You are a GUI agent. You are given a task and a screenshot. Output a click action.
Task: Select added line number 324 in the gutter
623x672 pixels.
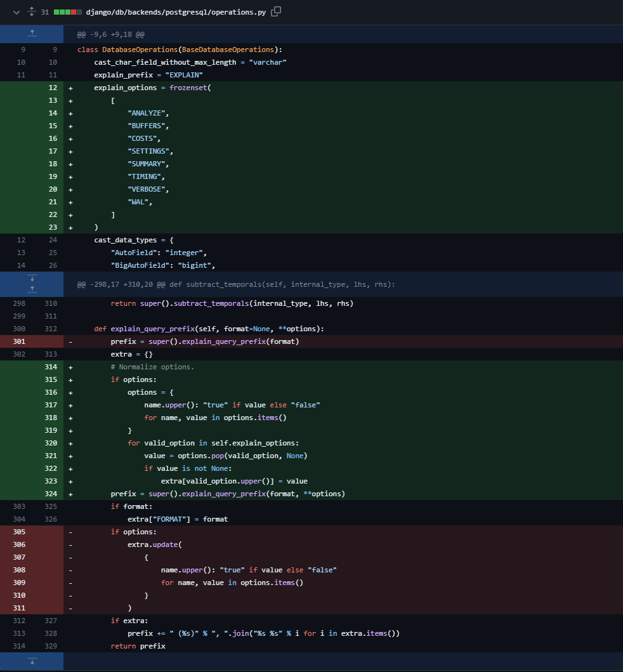click(51, 494)
